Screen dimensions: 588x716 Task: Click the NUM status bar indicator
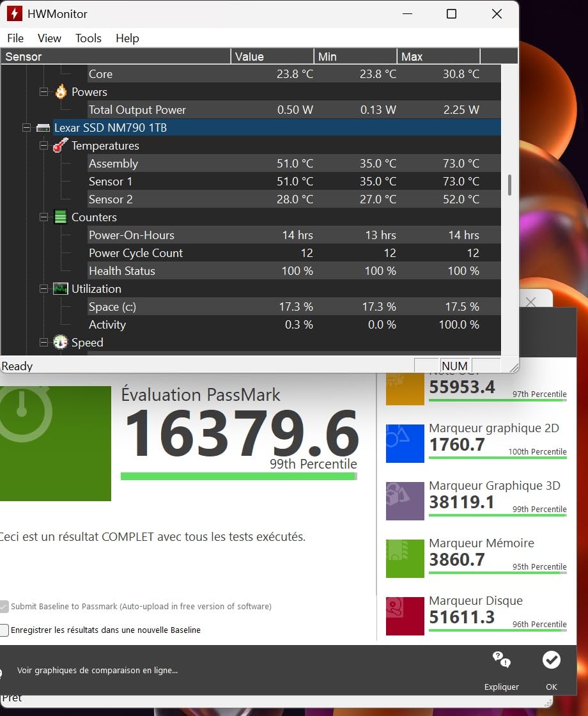coord(454,366)
